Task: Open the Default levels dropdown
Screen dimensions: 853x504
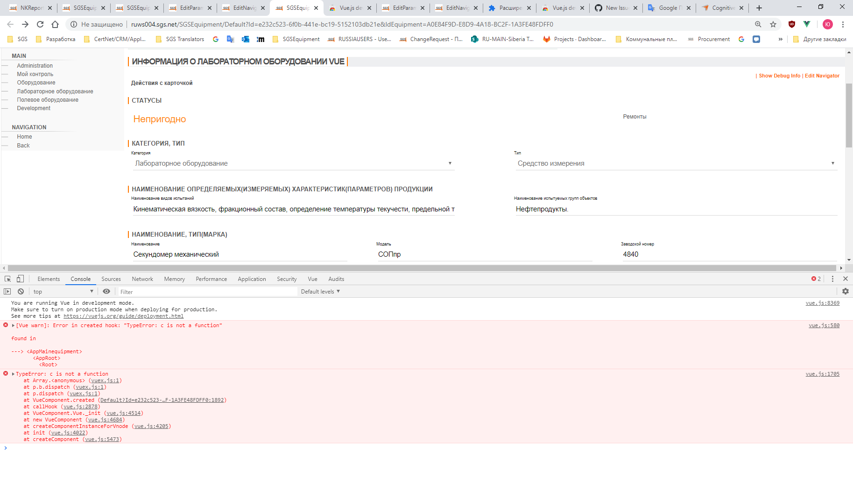Action: coord(320,291)
